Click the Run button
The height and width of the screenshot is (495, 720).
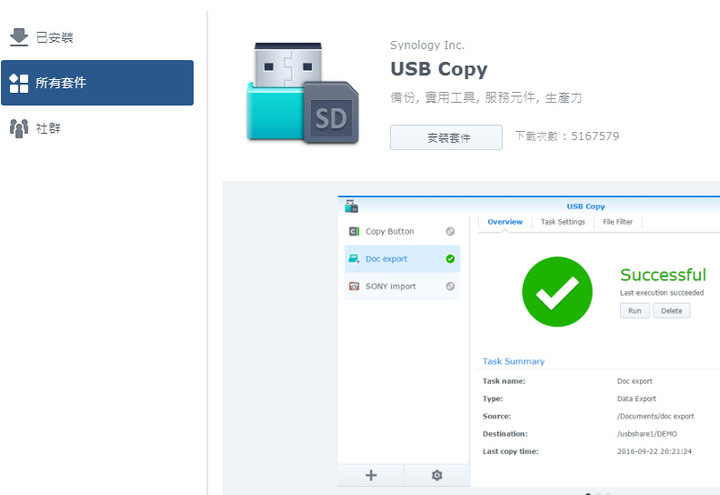635,311
